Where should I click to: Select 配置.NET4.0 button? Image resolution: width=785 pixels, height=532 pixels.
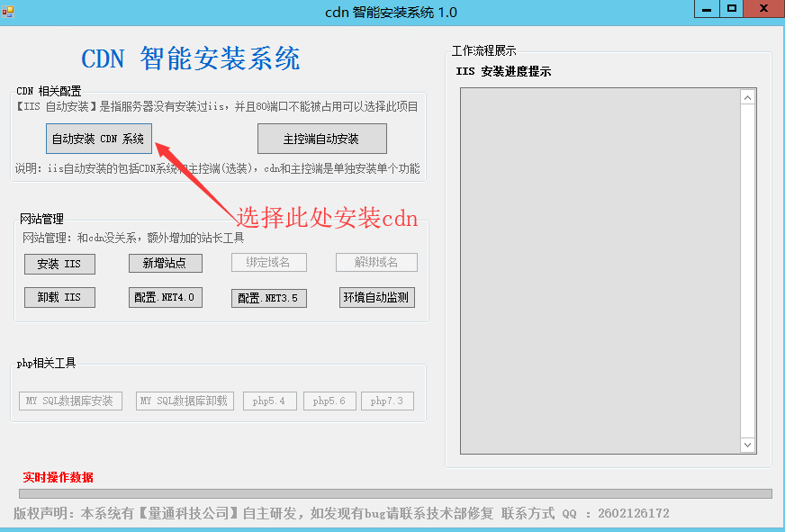tap(165, 297)
